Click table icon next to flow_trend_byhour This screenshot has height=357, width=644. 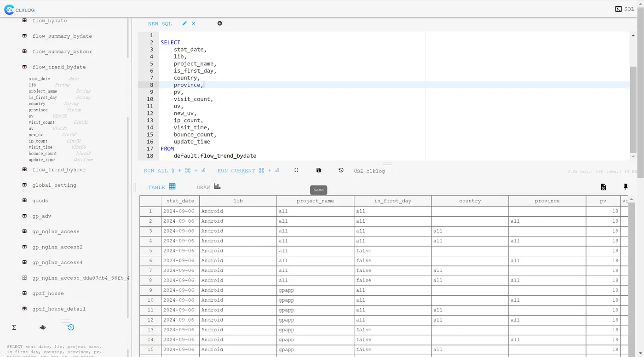[x=25, y=170]
